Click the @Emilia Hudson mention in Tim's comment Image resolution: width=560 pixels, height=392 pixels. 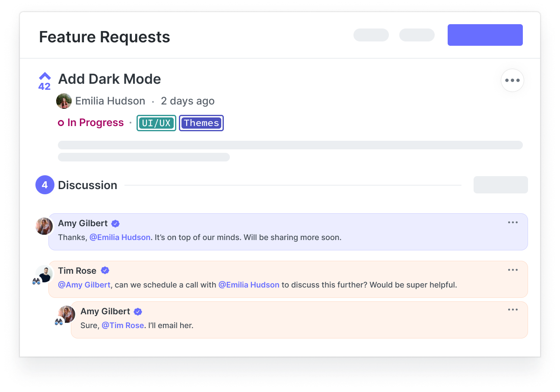(249, 285)
